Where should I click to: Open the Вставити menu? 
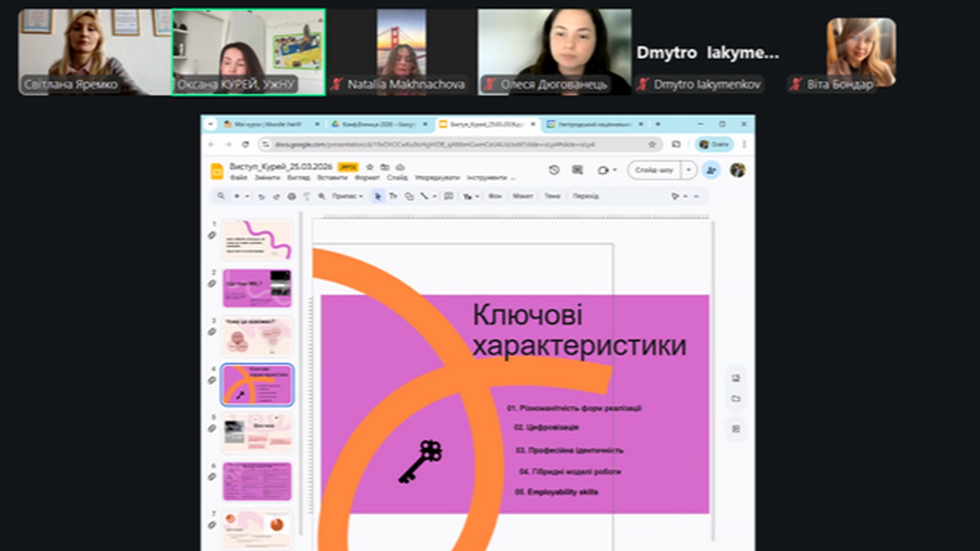click(332, 178)
